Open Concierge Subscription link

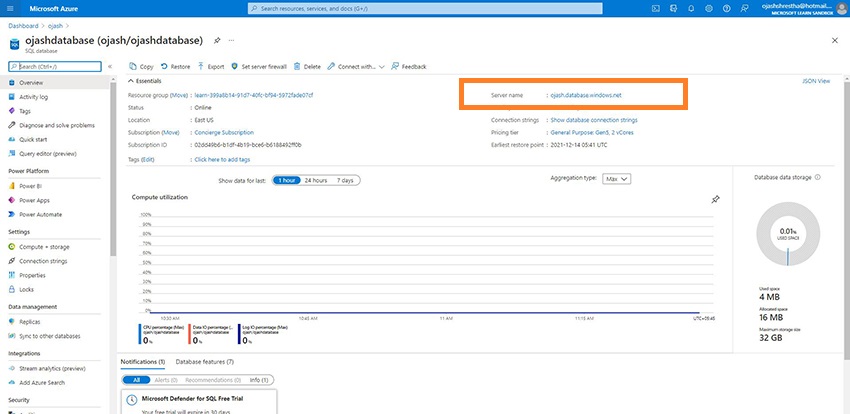point(224,132)
